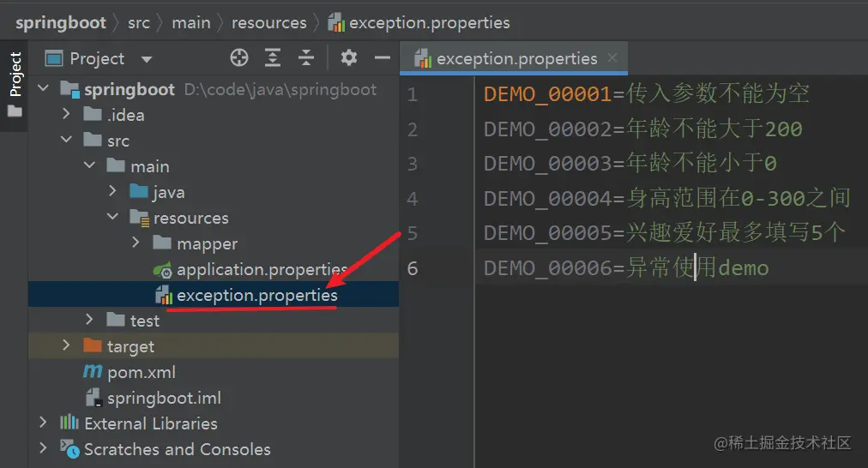Viewport: 868px width, 468px height.
Task: Select the exception.properties editor tab
Action: pyautogui.click(x=515, y=59)
